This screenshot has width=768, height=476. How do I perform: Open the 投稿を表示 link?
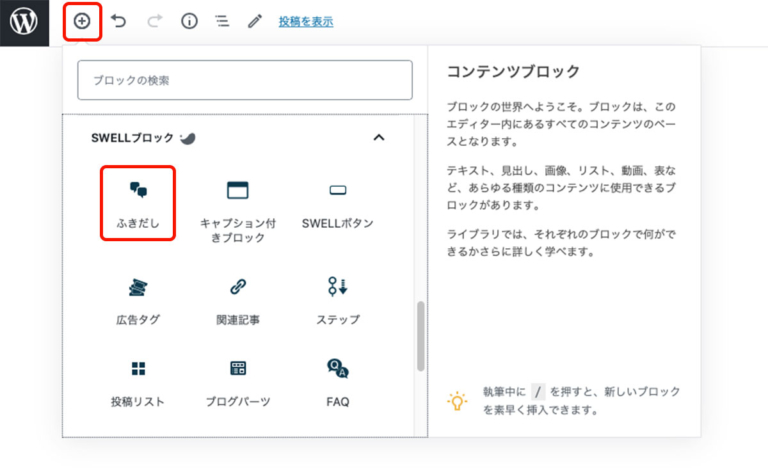(x=306, y=22)
